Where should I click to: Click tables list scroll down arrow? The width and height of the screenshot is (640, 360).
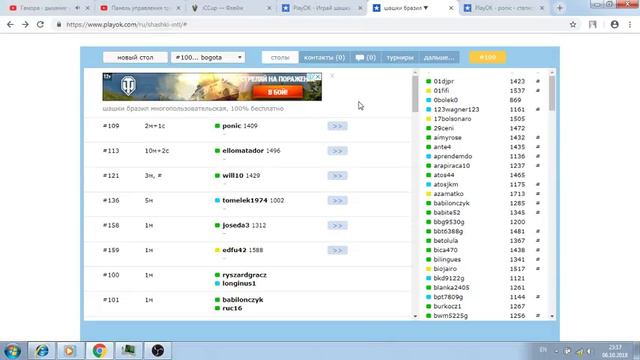pos(415,316)
